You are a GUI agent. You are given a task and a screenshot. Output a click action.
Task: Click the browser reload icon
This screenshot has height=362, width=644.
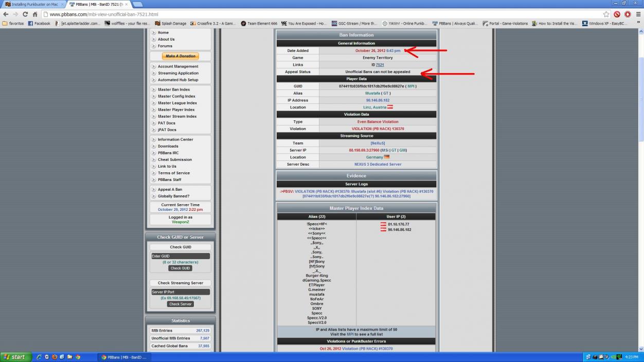click(x=25, y=14)
